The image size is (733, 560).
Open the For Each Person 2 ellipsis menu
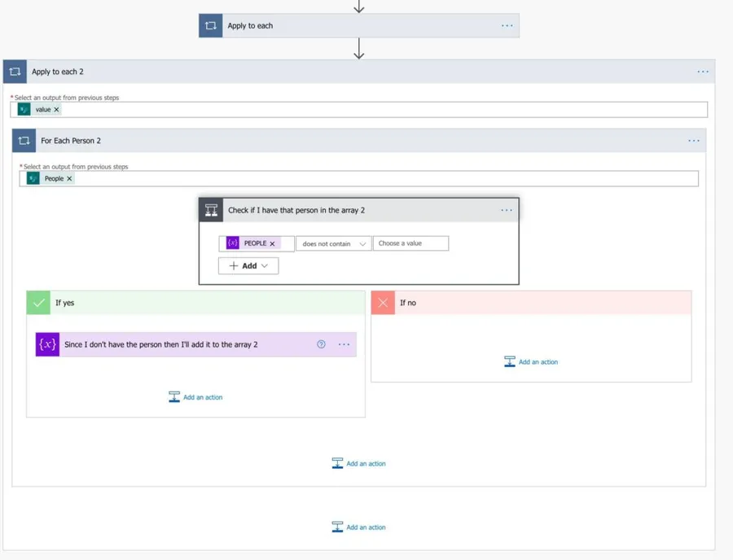693,141
